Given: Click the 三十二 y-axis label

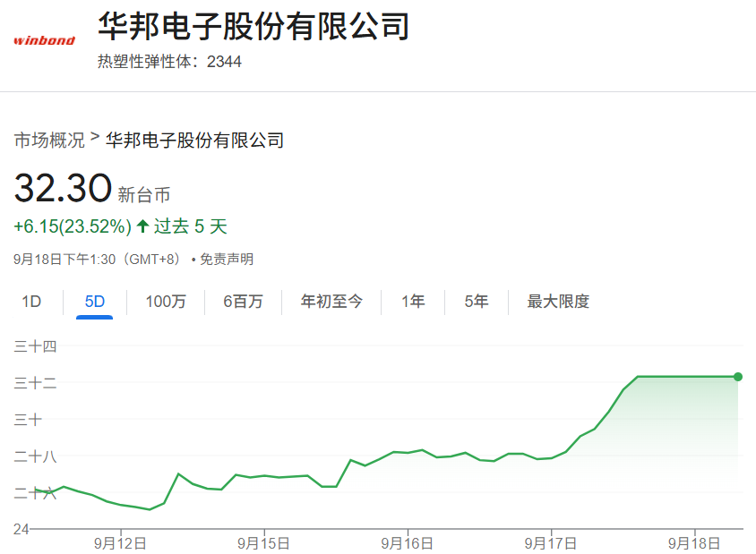Looking at the screenshot, I should click(35, 383).
